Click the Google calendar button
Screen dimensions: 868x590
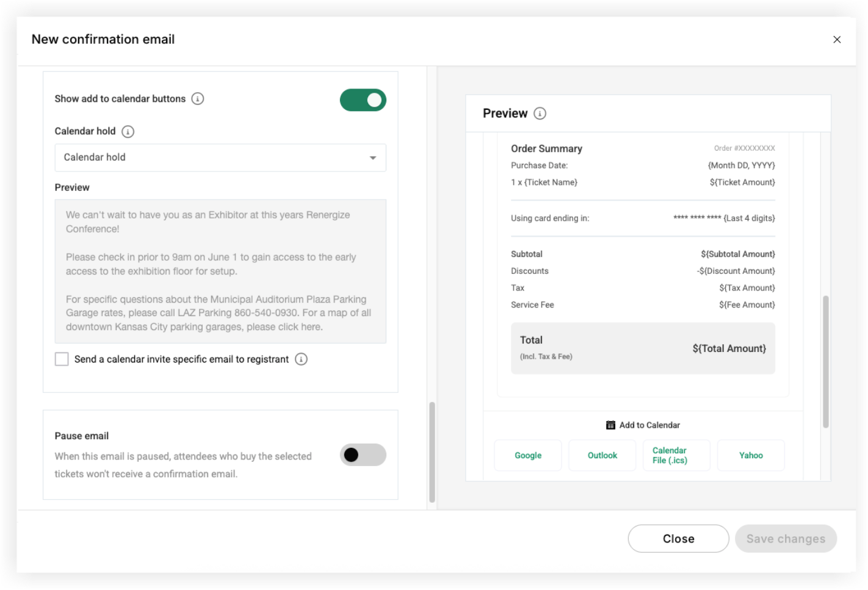coord(528,456)
